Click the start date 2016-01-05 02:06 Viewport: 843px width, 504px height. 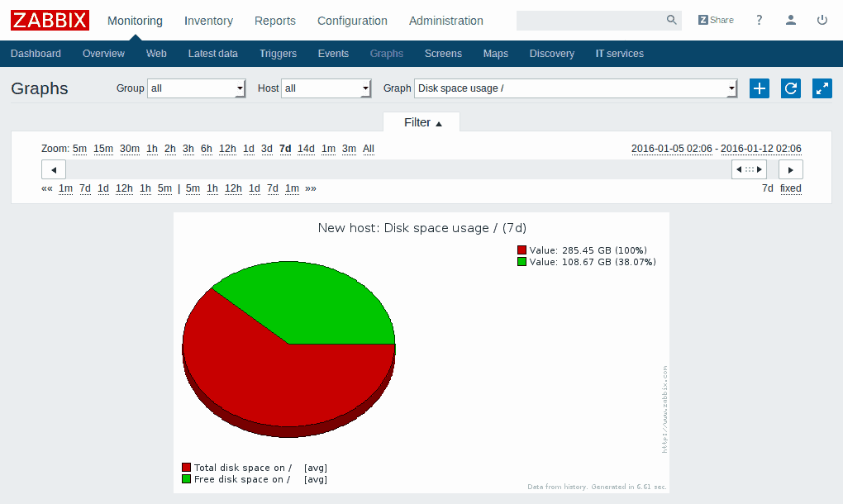click(671, 149)
